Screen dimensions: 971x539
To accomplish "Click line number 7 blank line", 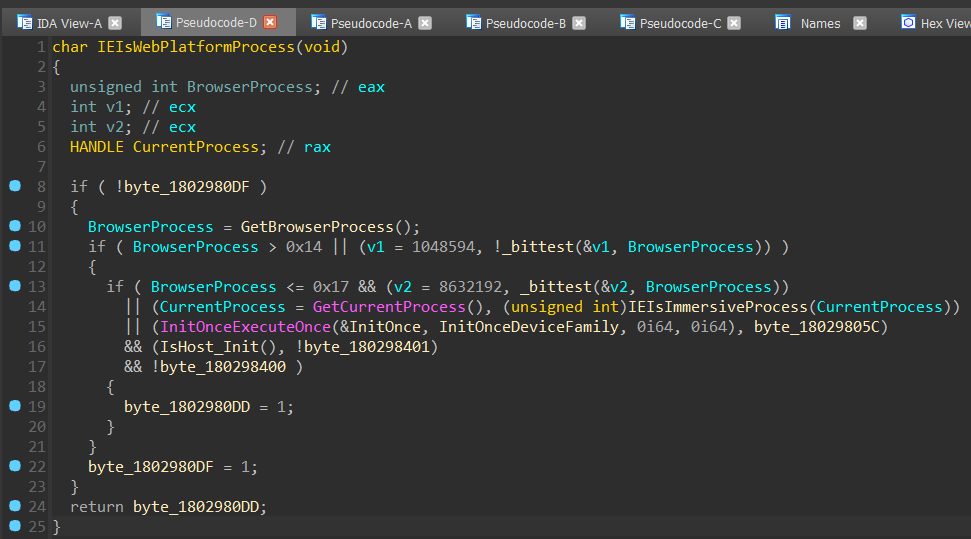I will (41, 167).
